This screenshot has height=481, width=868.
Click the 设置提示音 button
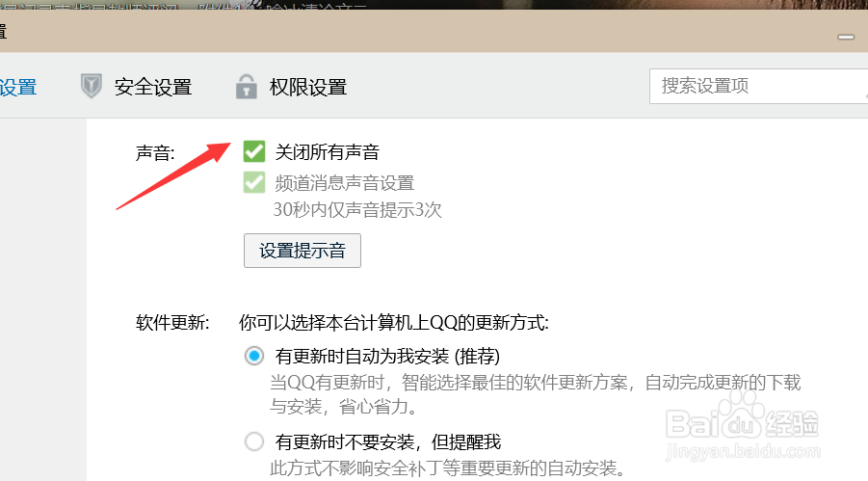point(302,251)
